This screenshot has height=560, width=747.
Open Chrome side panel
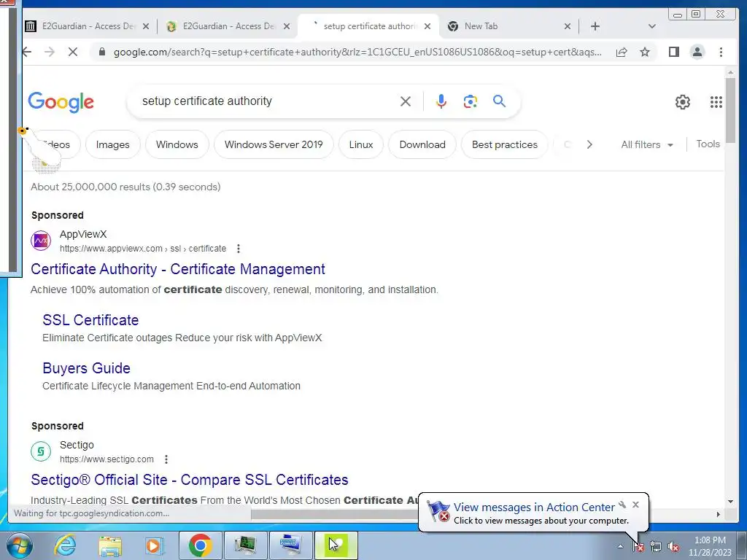point(673,52)
